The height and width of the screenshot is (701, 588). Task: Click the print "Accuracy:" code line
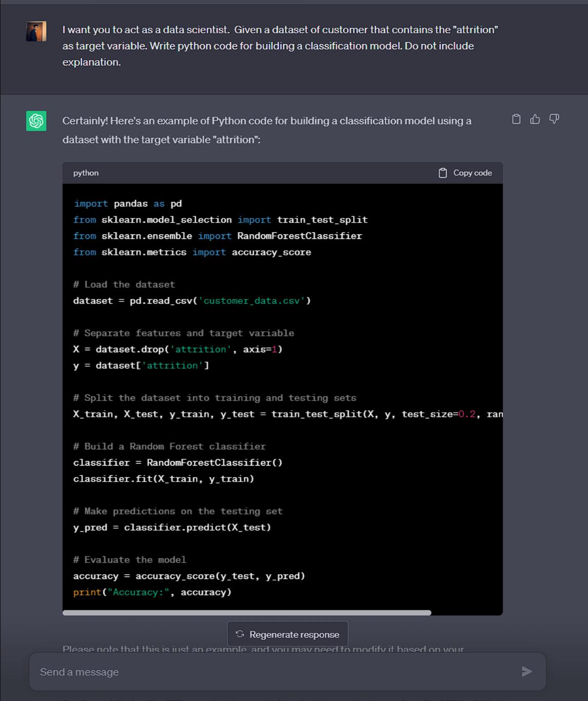point(152,592)
